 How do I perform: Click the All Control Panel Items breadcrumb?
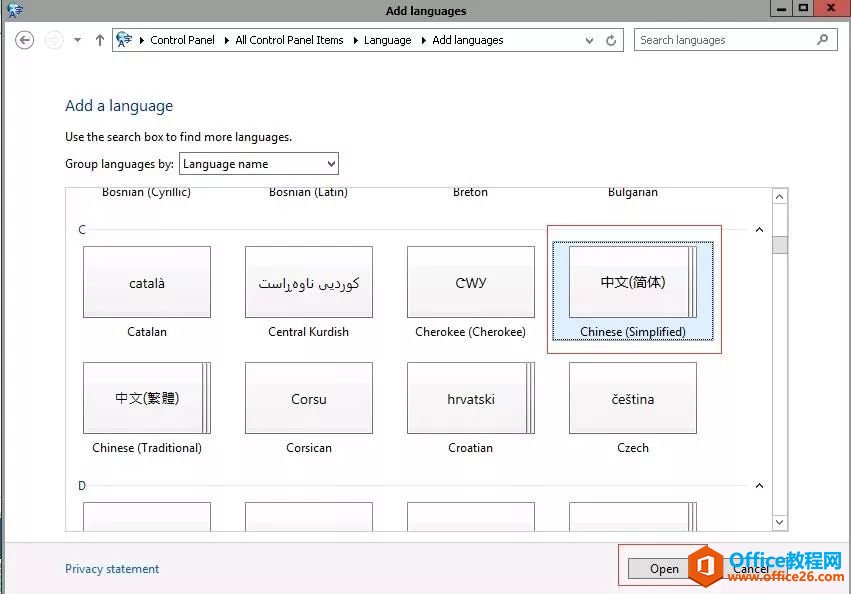click(x=289, y=40)
